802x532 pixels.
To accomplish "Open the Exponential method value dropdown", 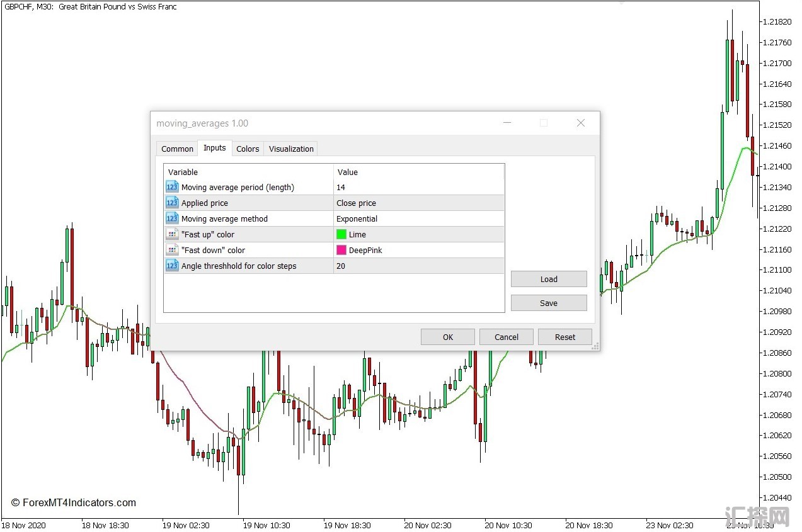I will [419, 218].
